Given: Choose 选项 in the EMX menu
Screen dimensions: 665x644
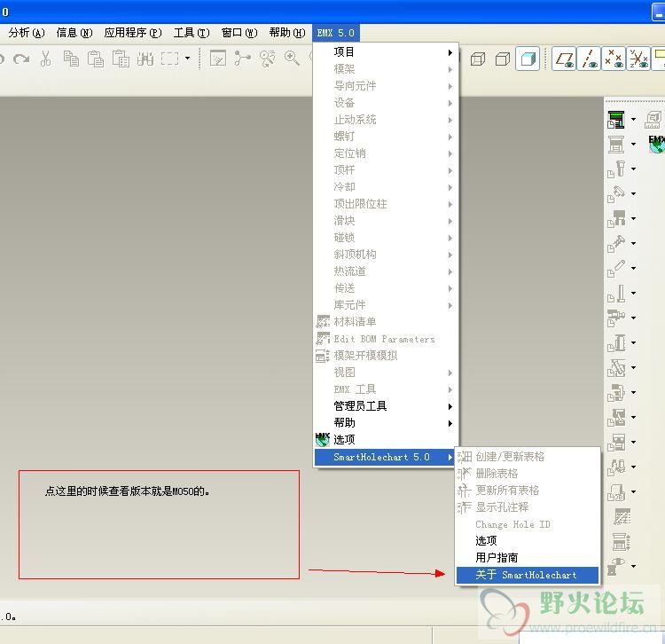Looking at the screenshot, I should point(386,439).
